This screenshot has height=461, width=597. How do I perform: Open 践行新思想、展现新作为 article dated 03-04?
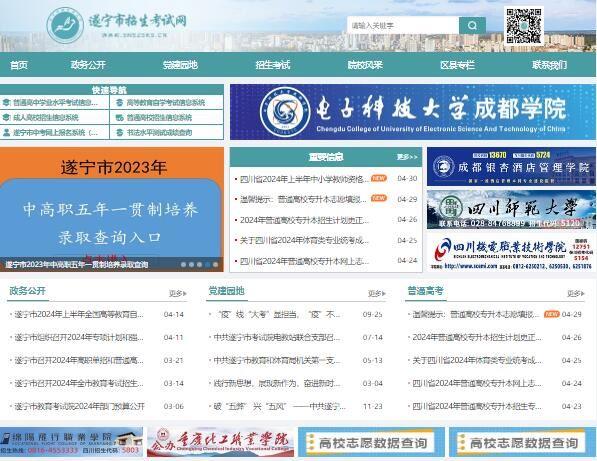277,383
